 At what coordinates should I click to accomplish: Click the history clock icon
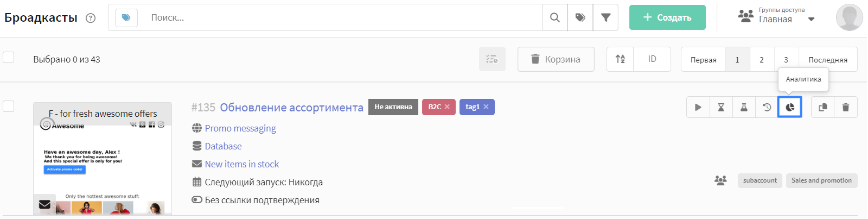click(767, 107)
